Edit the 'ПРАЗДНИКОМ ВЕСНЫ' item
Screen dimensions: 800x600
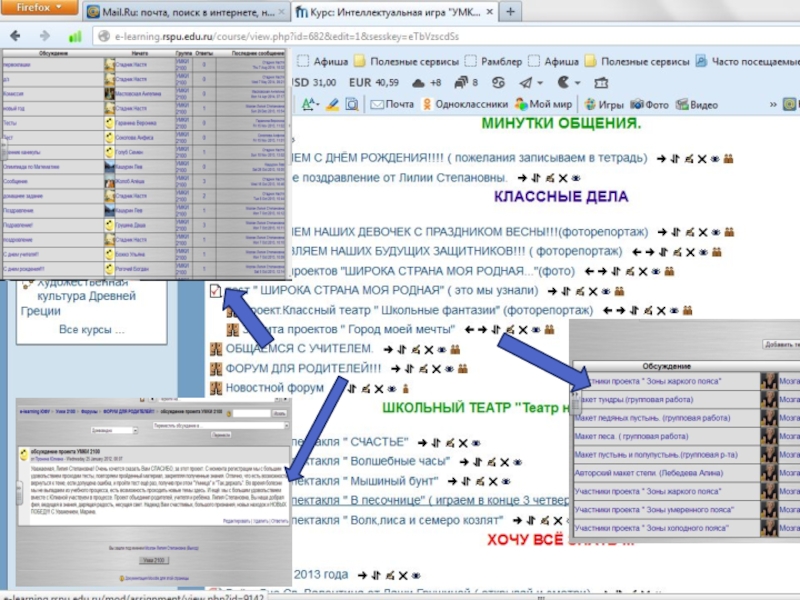[x=690, y=232]
